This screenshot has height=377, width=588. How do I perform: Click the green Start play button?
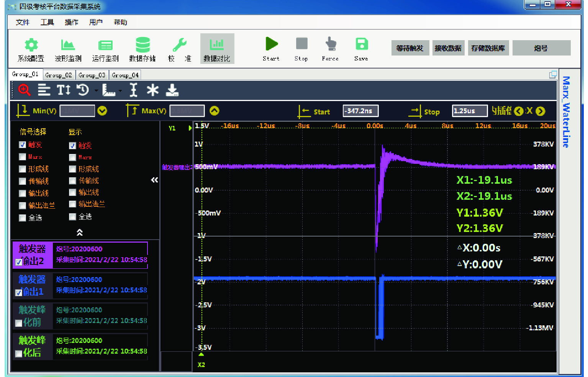click(271, 44)
